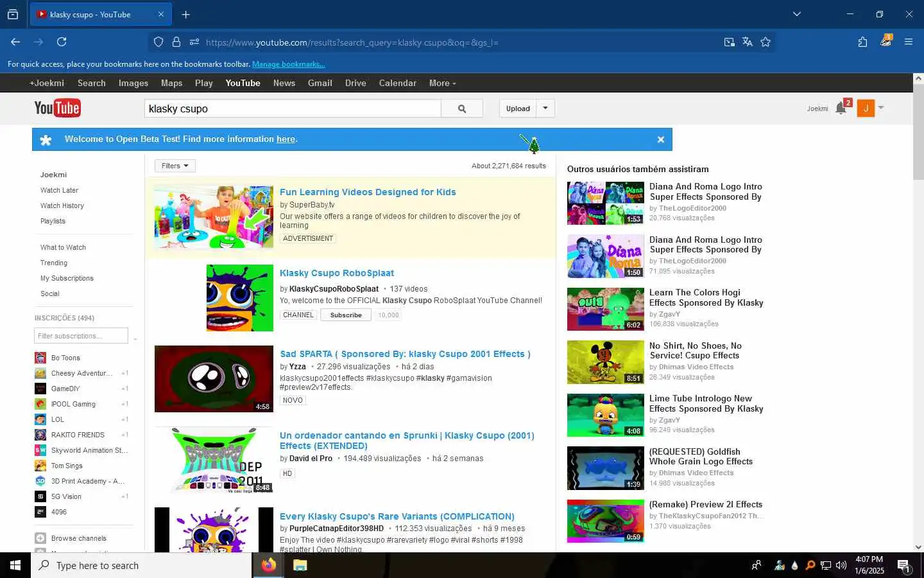Open the Filters dropdown
Viewport: 924px width, 578px height.
(175, 166)
